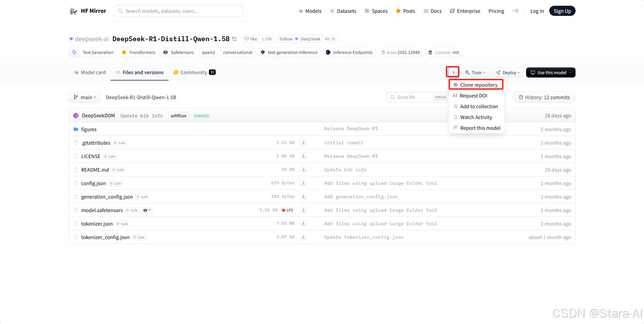Open the Enterprise page

pyautogui.click(x=465, y=11)
